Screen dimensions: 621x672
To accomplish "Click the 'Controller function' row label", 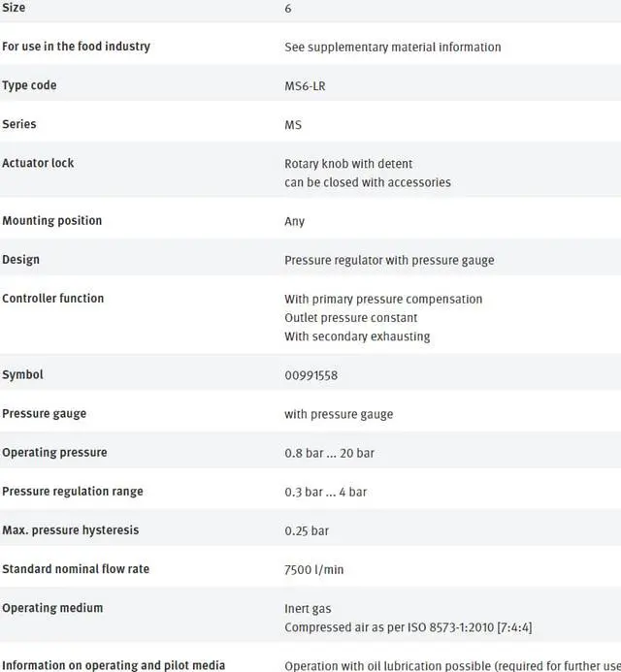I will [52, 298].
